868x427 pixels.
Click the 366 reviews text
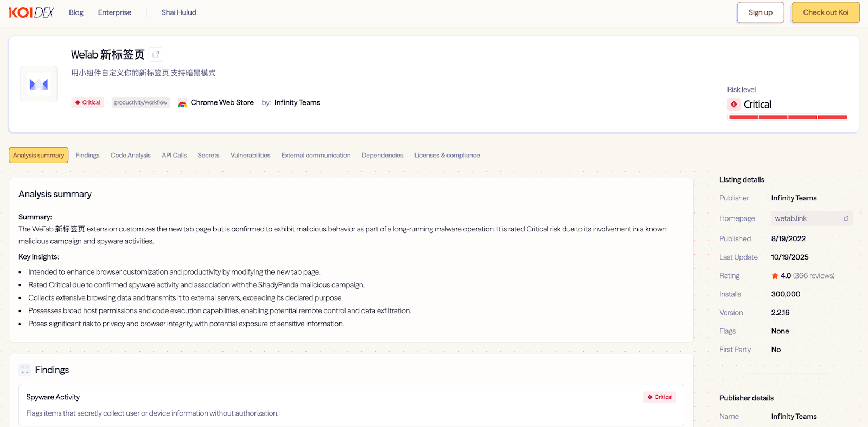pos(814,276)
